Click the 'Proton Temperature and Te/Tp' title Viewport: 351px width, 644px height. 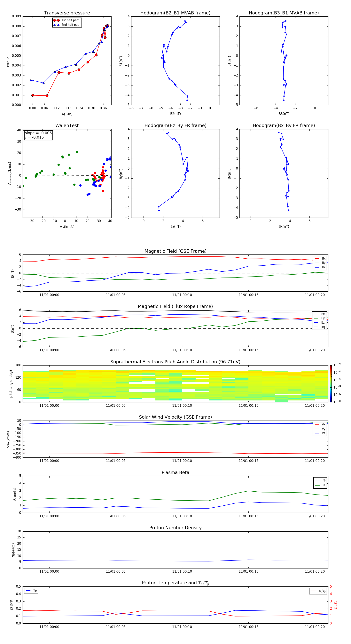point(175,583)
